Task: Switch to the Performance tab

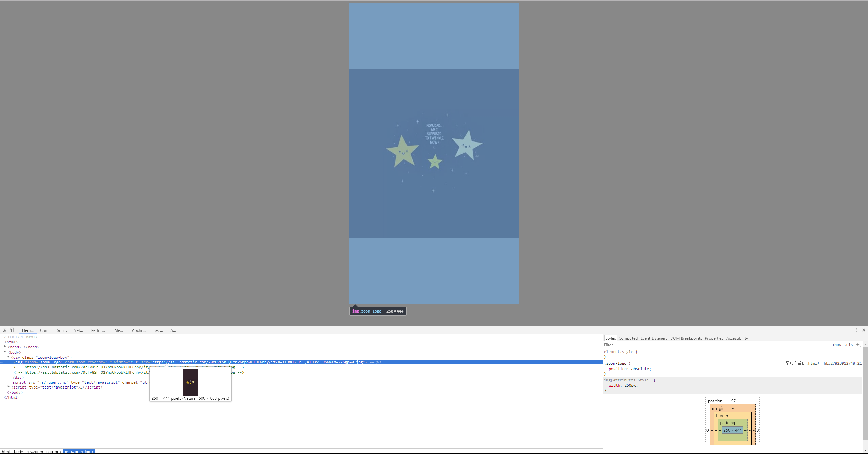Action: (98, 330)
